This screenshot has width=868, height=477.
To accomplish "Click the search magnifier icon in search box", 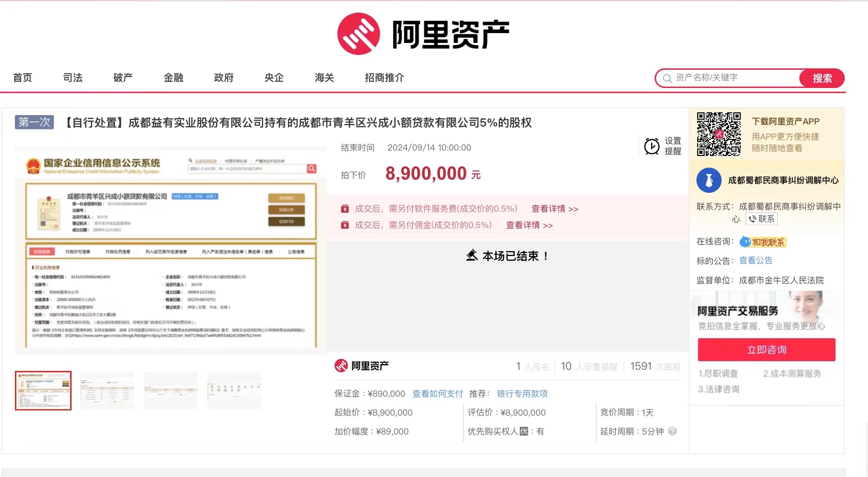I will coord(667,78).
